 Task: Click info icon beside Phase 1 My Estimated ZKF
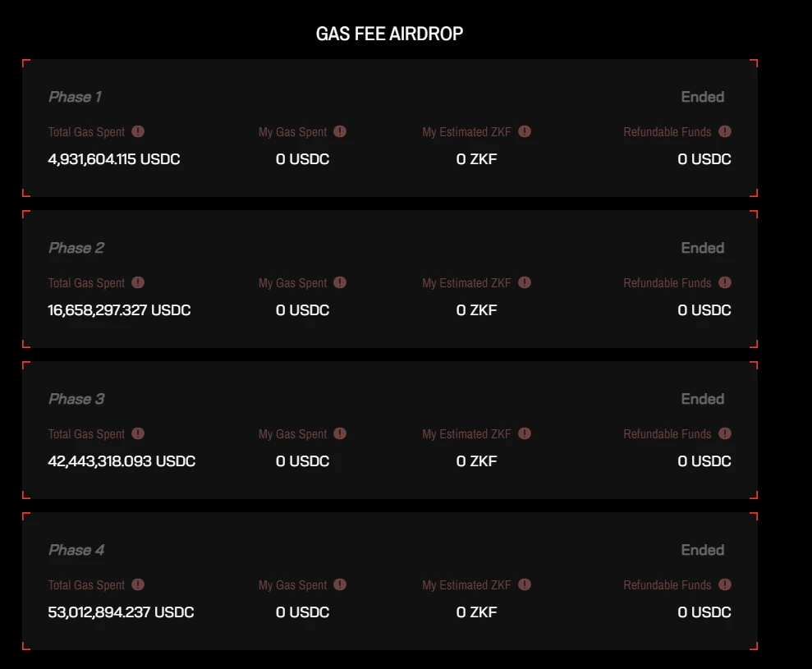525,131
